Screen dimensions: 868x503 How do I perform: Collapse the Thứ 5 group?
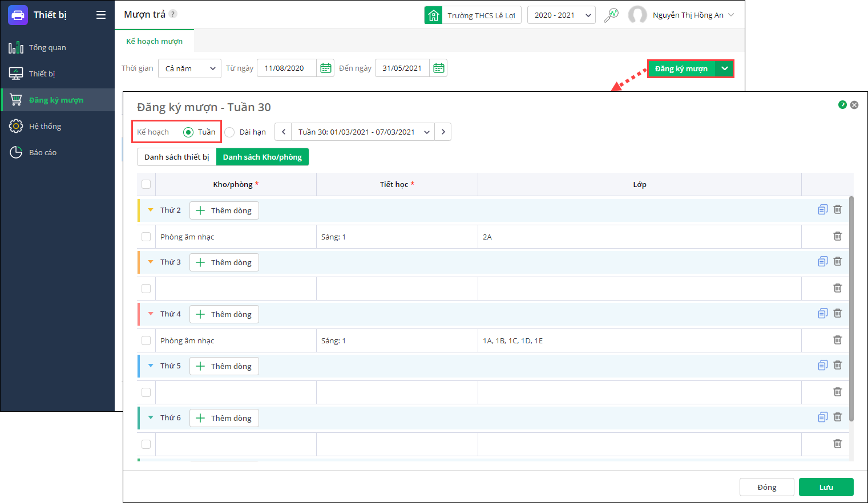click(151, 366)
